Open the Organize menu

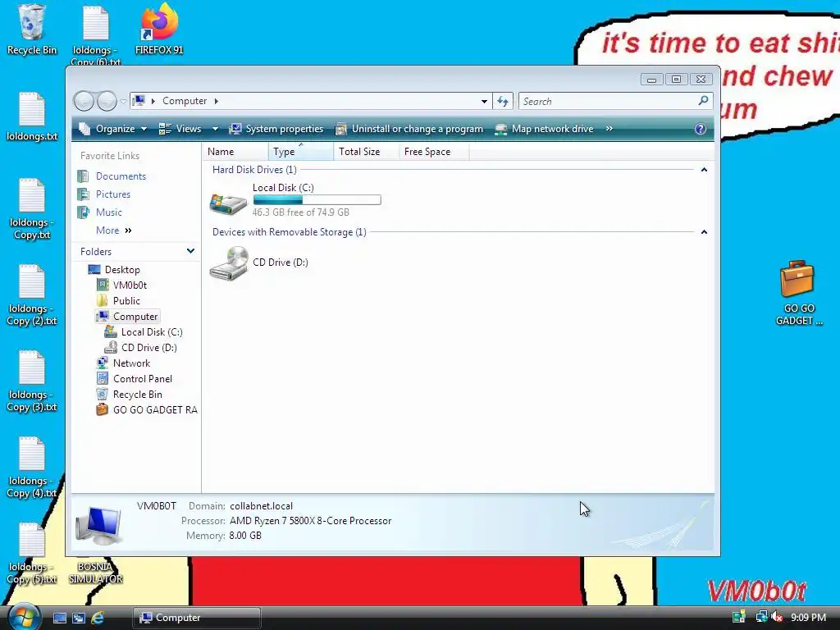coord(113,129)
